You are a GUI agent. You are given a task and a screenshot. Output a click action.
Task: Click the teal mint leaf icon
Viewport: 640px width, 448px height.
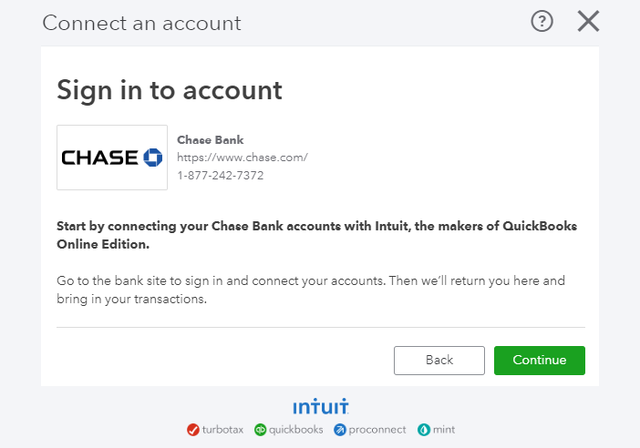(x=424, y=430)
